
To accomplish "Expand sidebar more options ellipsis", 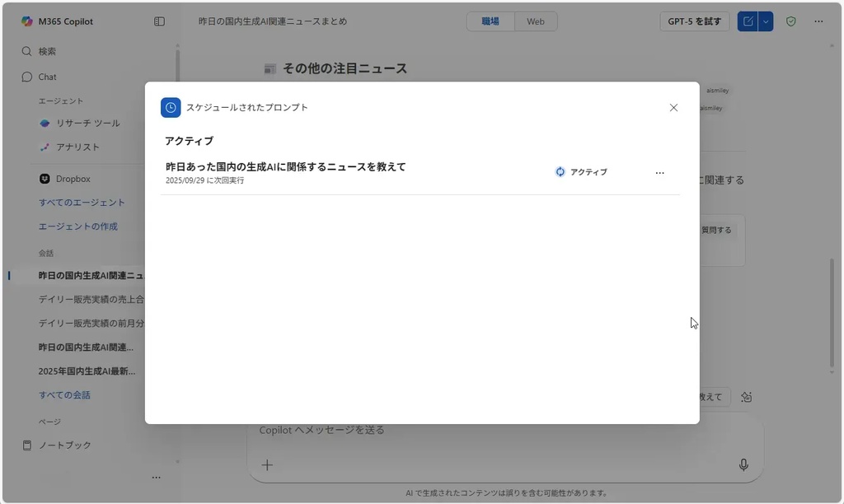I will pos(156,478).
